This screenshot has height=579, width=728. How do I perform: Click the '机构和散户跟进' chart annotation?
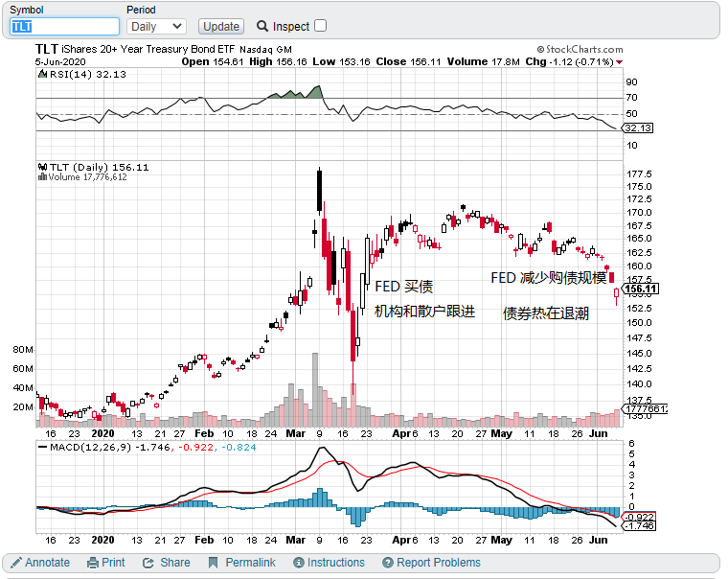(x=424, y=311)
